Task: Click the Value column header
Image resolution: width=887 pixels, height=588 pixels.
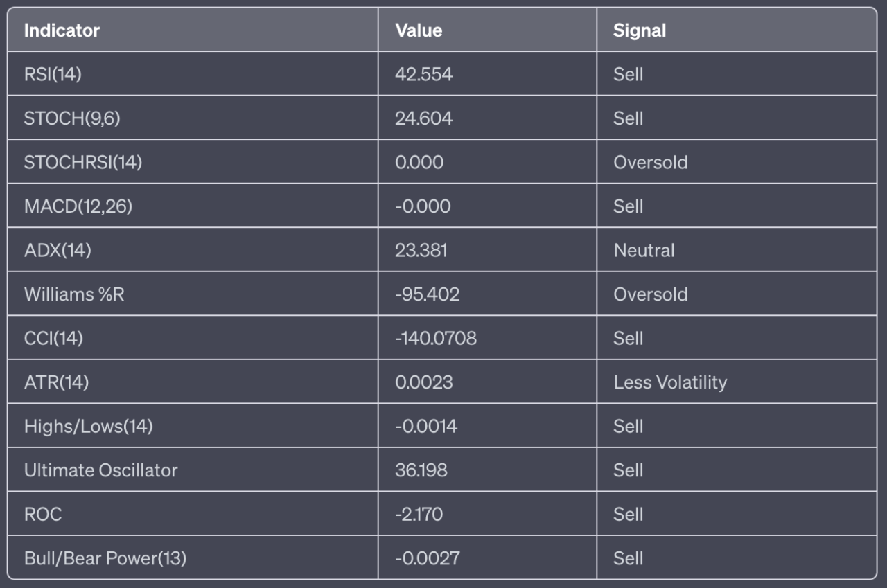Action: pos(419,30)
